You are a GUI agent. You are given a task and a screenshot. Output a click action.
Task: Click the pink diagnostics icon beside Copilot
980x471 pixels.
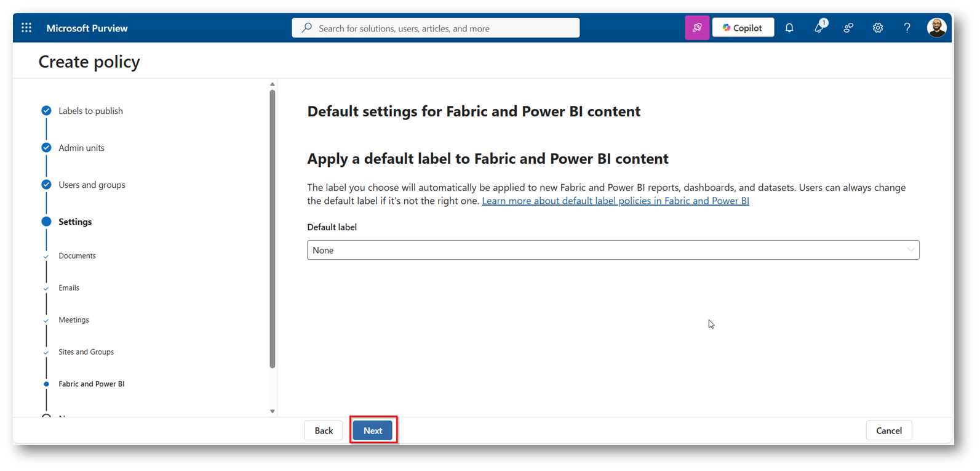coord(696,28)
